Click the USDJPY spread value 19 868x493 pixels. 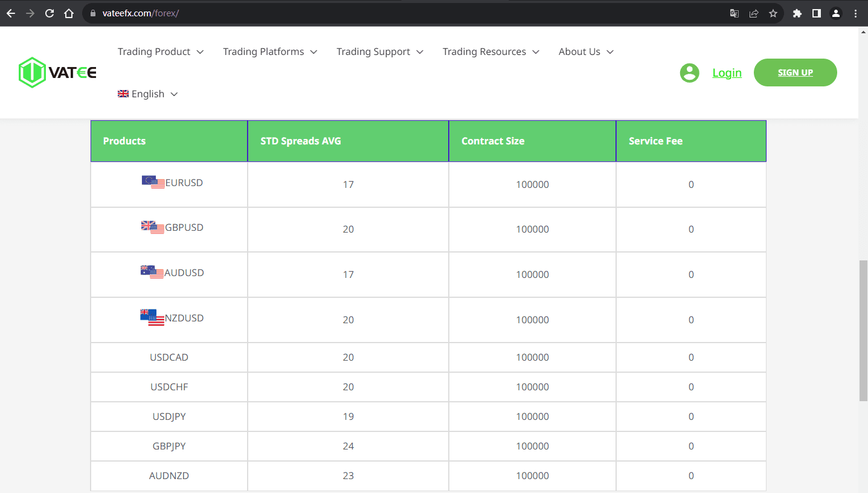349,416
